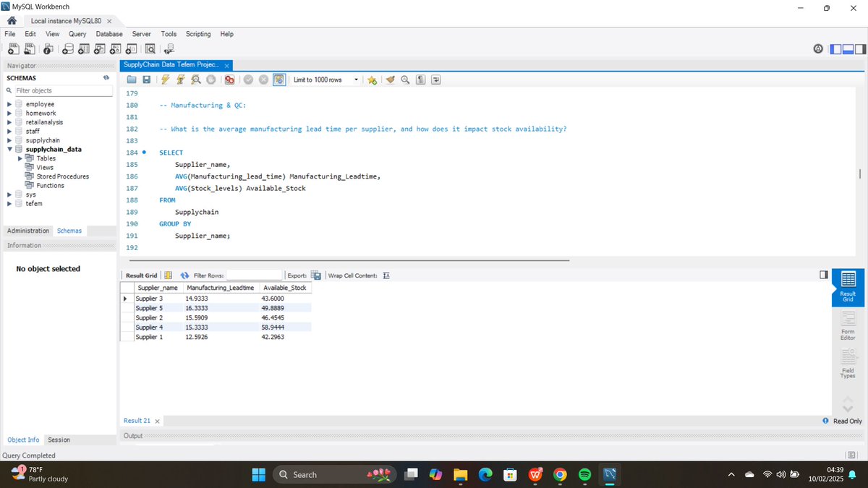Open inspector for selected object
Screen dimensions: 868x488
(48, 49)
